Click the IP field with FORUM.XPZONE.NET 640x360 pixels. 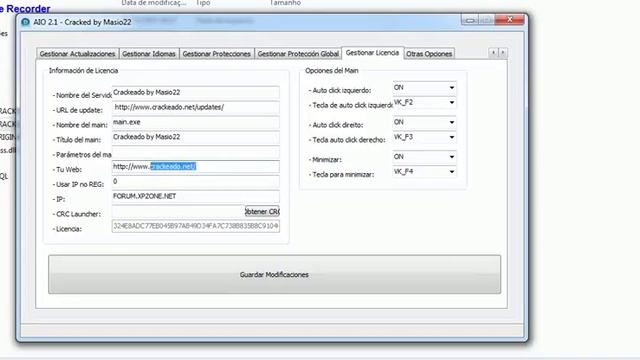196,196
